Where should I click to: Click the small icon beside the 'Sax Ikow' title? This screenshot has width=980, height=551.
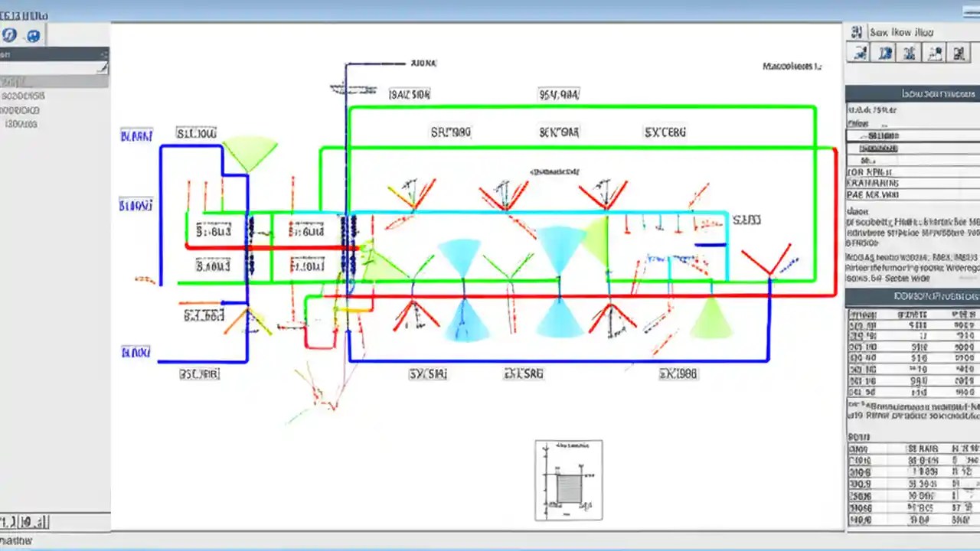[x=857, y=31]
